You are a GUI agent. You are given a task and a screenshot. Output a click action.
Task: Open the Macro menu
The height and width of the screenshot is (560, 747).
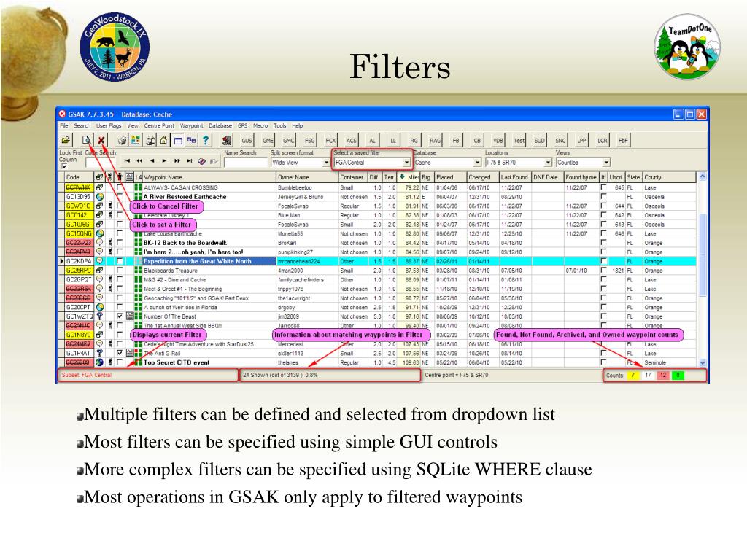click(x=260, y=125)
